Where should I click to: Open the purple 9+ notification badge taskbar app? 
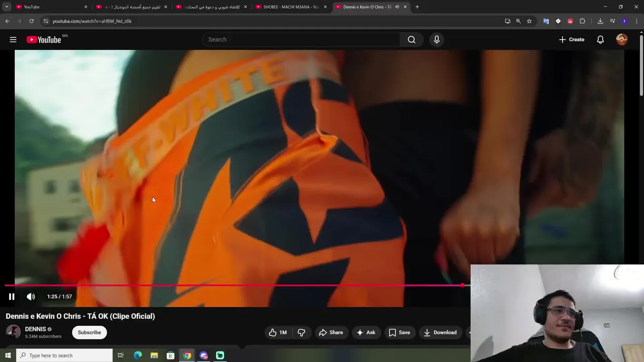click(x=204, y=355)
